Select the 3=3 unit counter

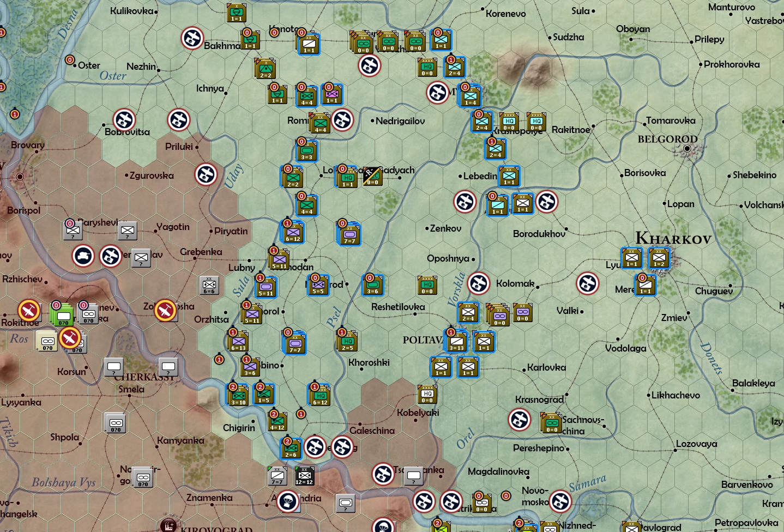(307, 150)
